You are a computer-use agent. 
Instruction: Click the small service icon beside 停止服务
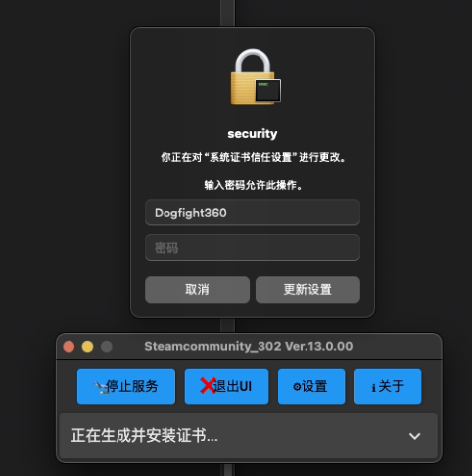coord(101,388)
